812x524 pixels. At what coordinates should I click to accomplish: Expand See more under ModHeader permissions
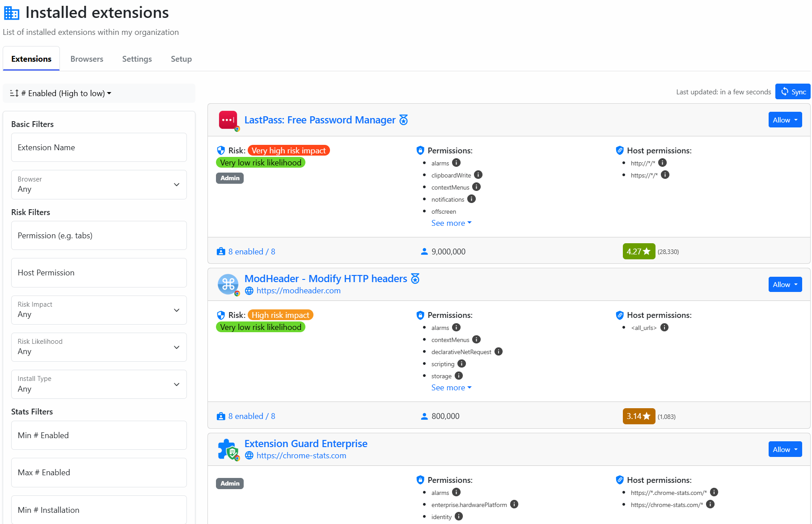pos(451,388)
